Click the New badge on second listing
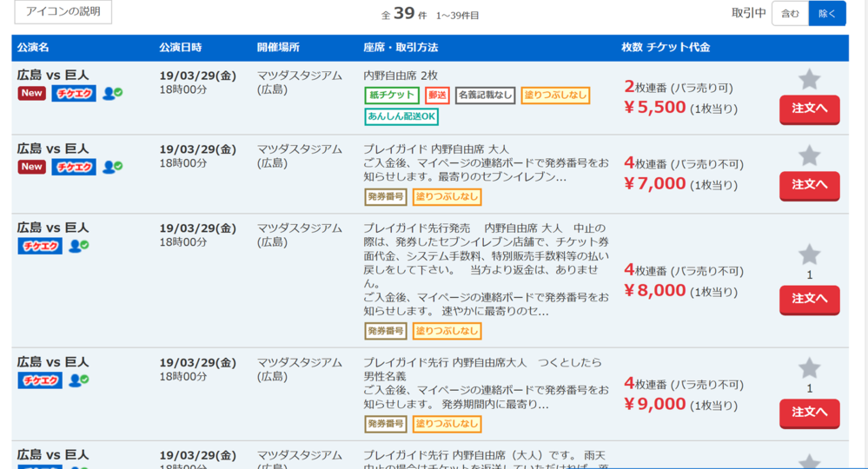 pyautogui.click(x=32, y=167)
